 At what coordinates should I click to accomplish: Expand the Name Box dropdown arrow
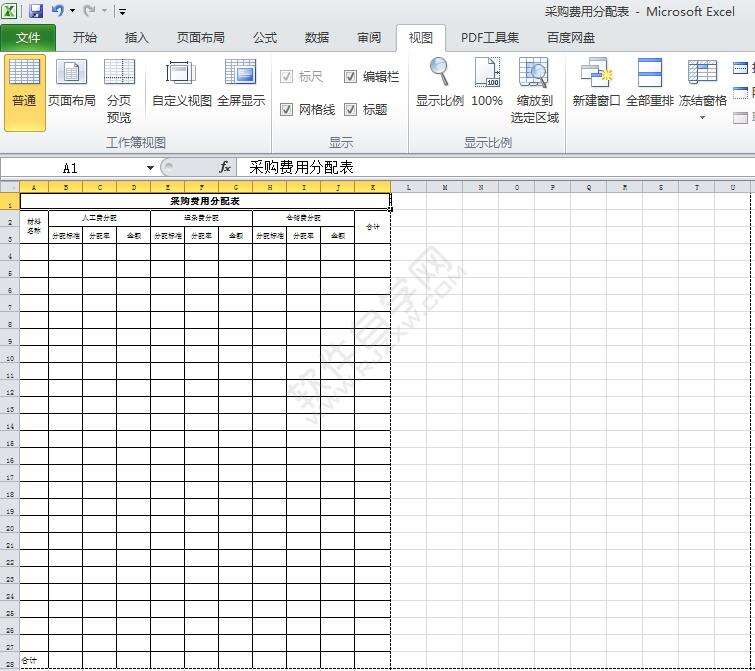click(x=150, y=168)
